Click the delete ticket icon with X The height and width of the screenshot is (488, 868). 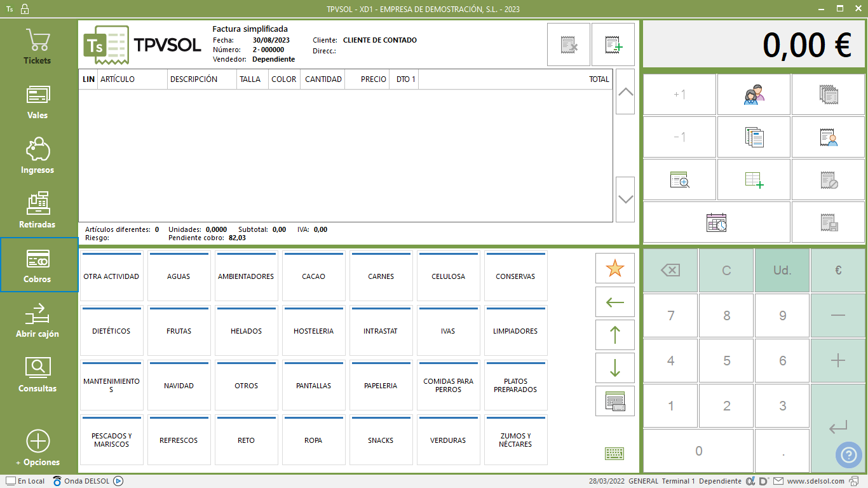pos(568,44)
